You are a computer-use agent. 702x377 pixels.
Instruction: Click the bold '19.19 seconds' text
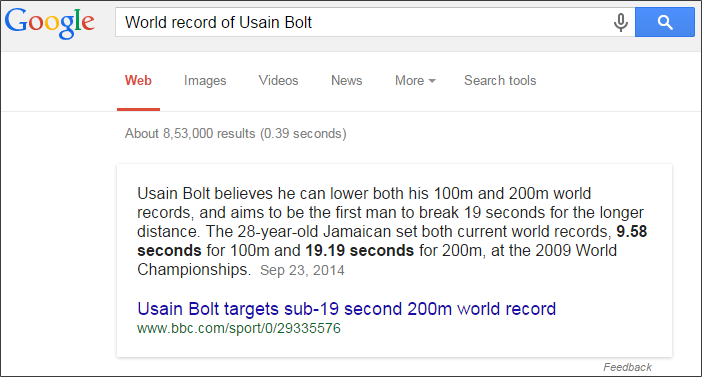click(x=360, y=250)
